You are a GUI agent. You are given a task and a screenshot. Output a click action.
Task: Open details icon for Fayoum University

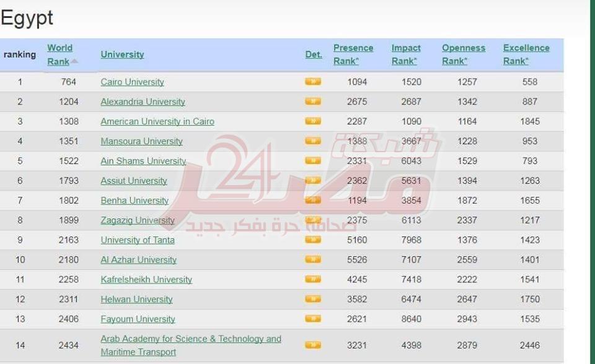tap(313, 319)
